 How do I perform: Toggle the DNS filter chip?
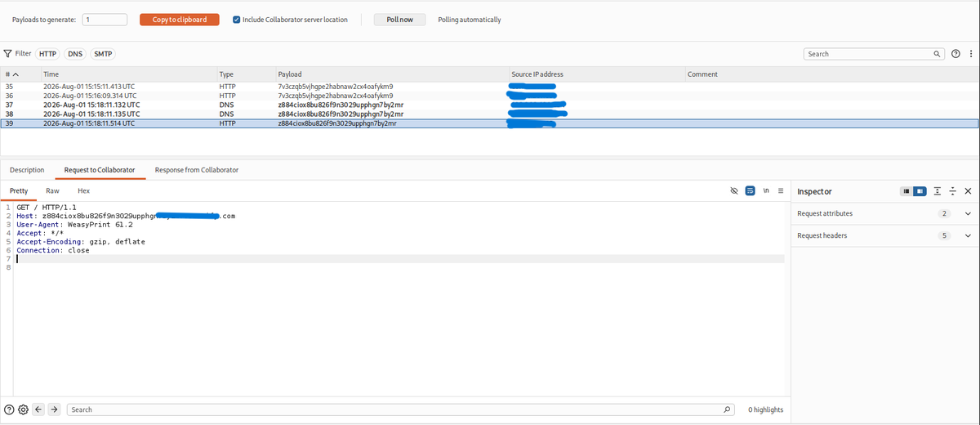point(74,54)
